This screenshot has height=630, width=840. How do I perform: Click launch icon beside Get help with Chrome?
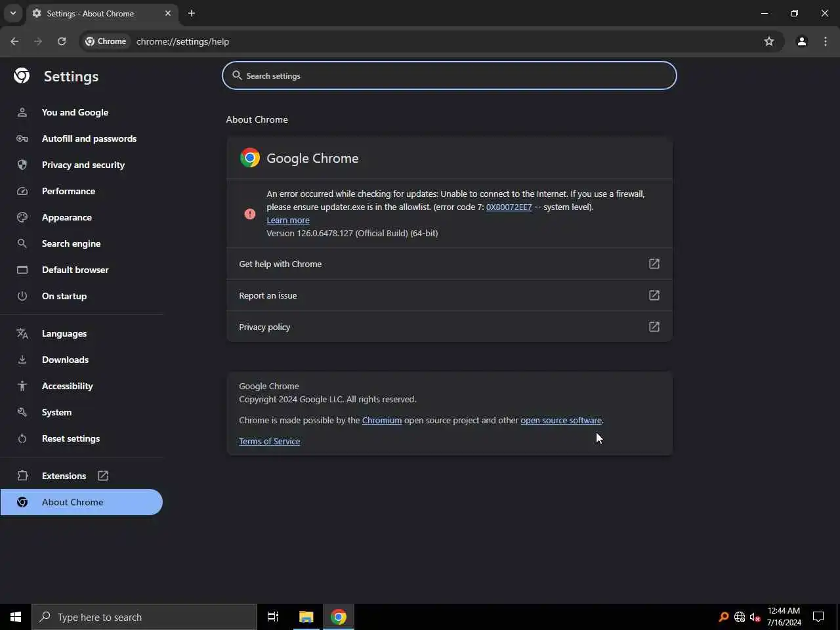[x=654, y=264]
